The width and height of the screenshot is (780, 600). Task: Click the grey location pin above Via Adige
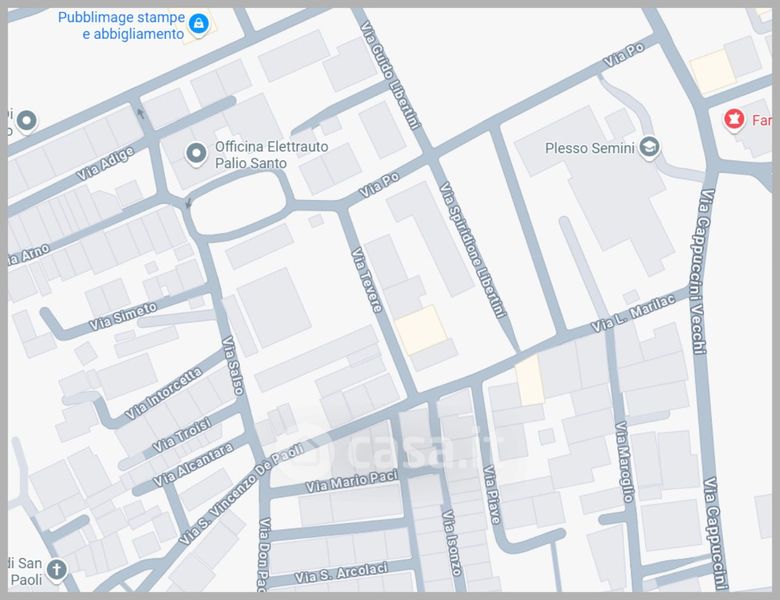[25, 121]
